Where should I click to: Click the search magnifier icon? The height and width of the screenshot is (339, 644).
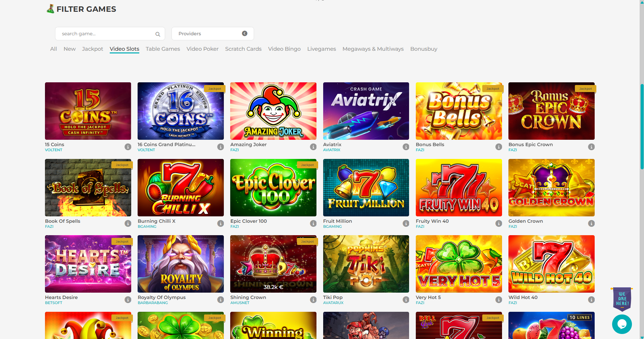coord(158,34)
